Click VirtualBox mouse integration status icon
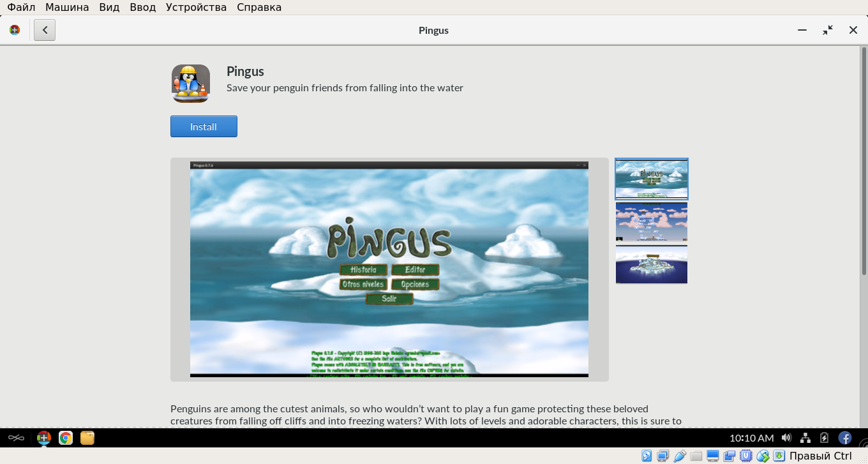The width and height of the screenshot is (868, 464). pyautogui.click(x=763, y=456)
